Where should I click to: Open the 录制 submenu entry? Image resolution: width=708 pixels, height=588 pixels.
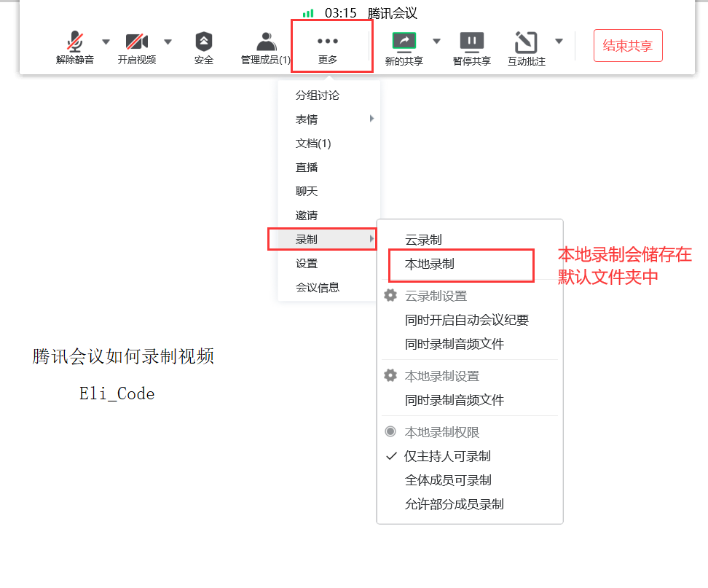(329, 240)
